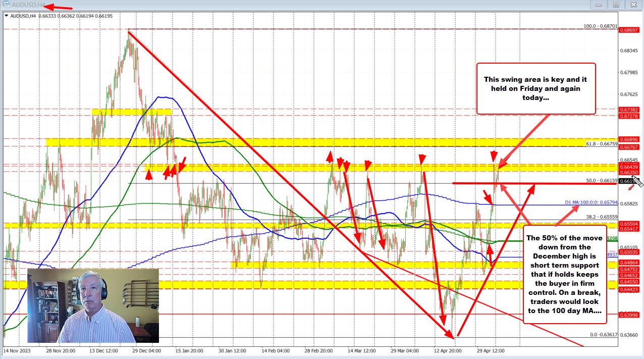
Task: Click the 0.68697 price tag on the right axis
Action: (x=629, y=29)
